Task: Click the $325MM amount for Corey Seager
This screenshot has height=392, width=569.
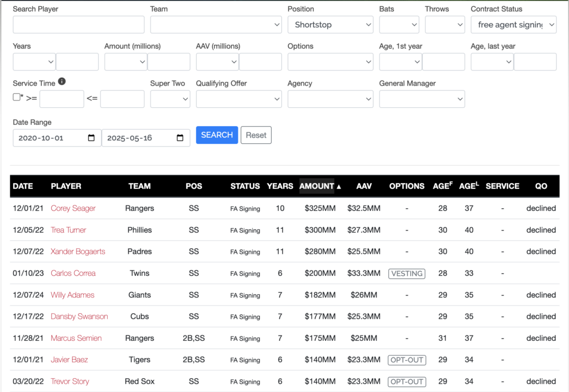Action: (320, 208)
